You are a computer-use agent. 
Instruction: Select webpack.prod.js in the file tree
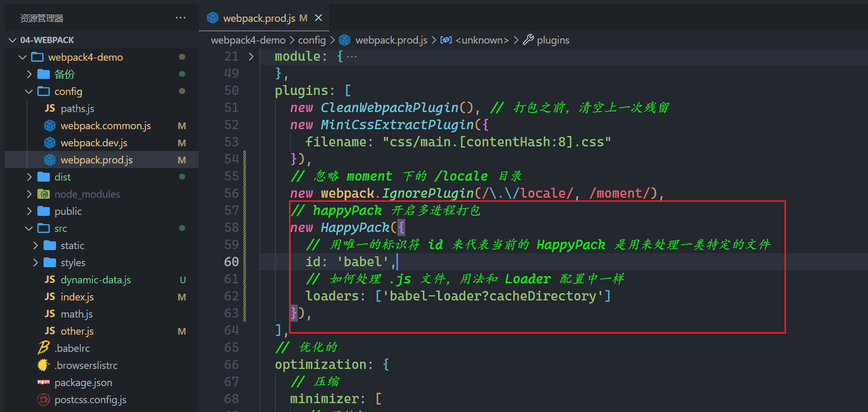(102, 160)
